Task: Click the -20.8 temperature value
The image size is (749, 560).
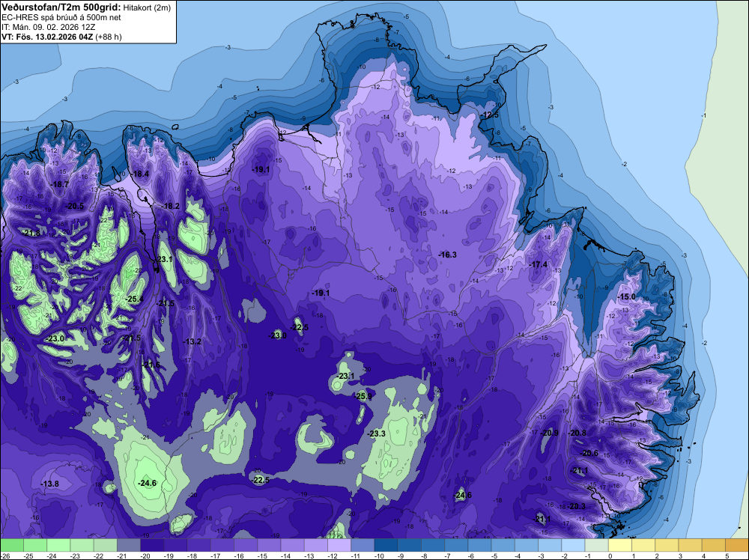Action: pos(577,433)
